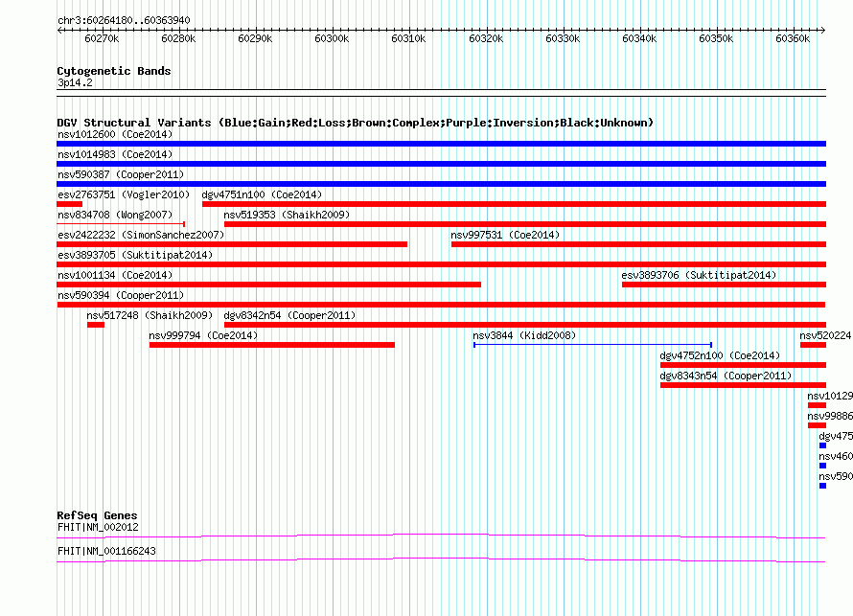Click the nsv1012600 (Coe2014) blue gain bar
Image resolution: width=853 pixels, height=616 pixels.
[441, 144]
